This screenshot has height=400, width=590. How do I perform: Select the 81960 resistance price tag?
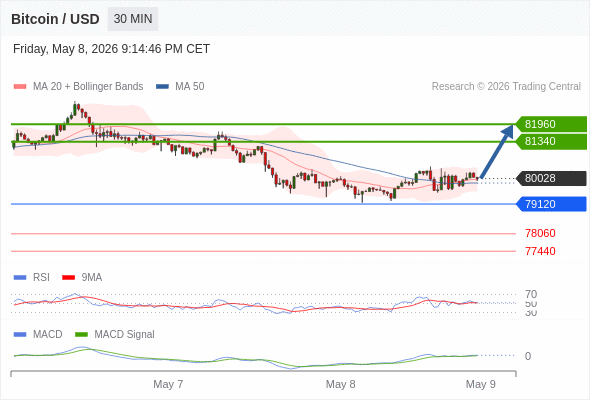tap(551, 124)
